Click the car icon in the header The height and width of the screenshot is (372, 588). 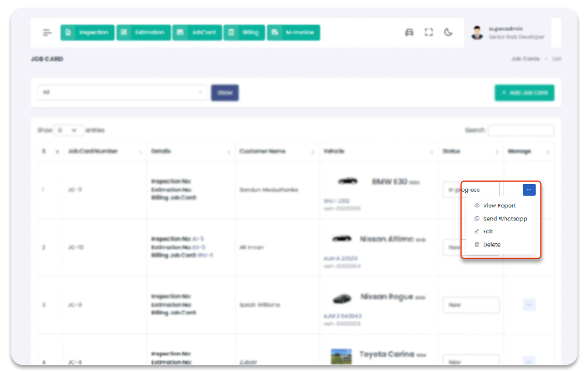(409, 33)
